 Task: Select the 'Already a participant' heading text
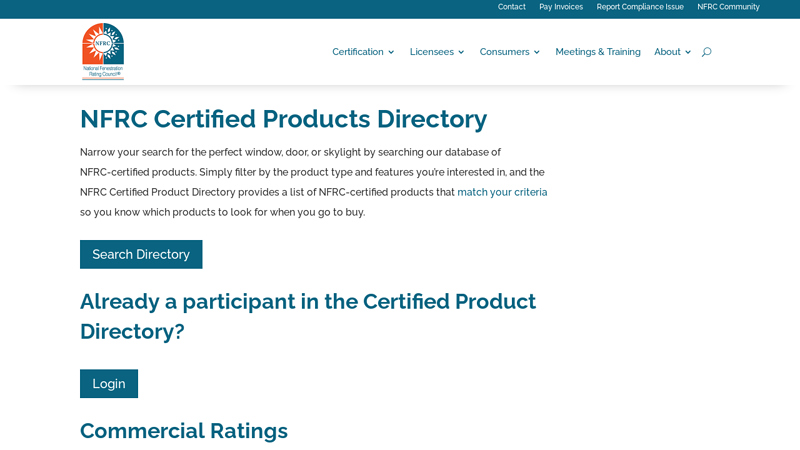pos(308,316)
